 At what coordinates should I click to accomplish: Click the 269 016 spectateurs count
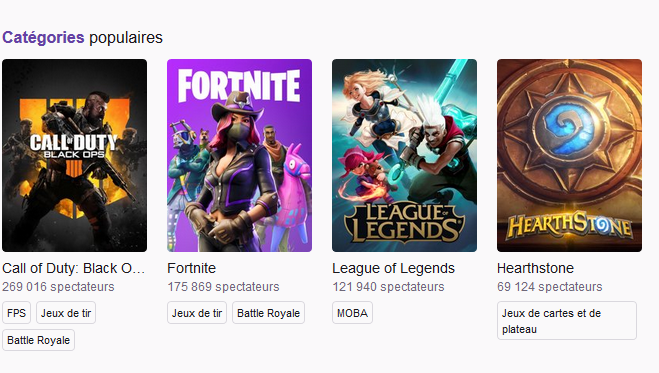coord(58,287)
